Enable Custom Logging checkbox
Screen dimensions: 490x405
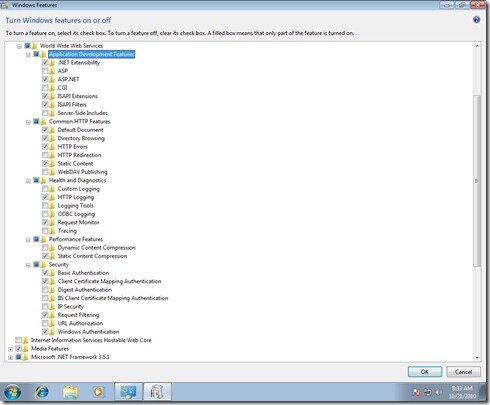(45, 189)
